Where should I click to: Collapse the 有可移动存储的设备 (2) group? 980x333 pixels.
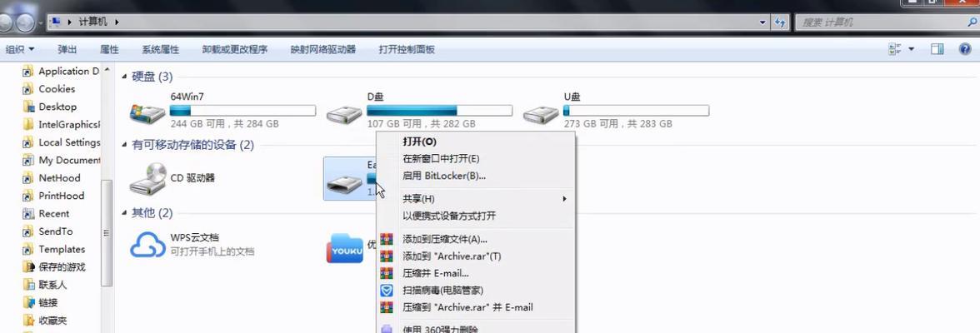(124, 145)
